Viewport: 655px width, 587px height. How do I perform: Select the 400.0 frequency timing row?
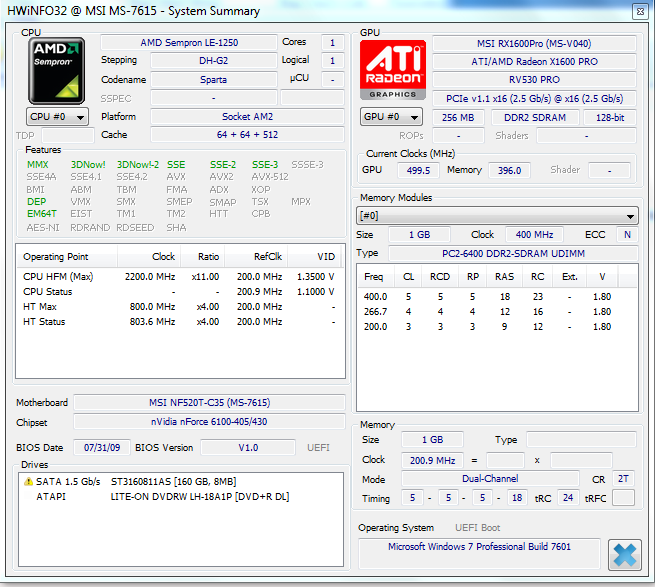pyautogui.click(x=497, y=297)
